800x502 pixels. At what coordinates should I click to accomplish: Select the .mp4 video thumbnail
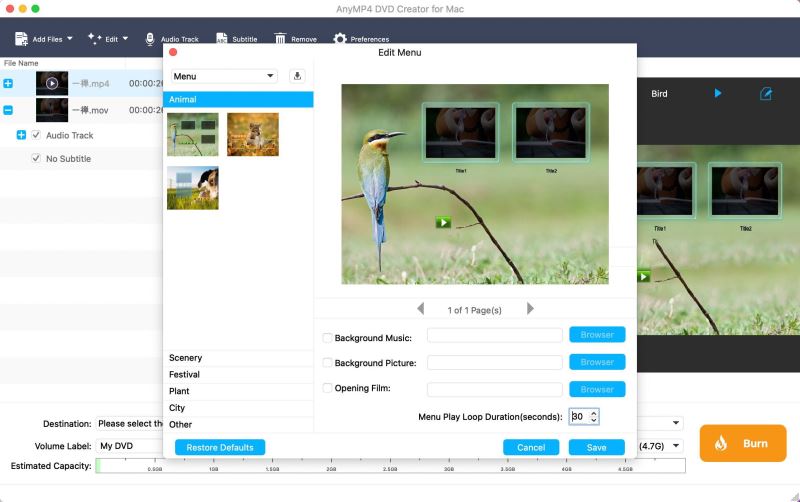pyautogui.click(x=52, y=83)
